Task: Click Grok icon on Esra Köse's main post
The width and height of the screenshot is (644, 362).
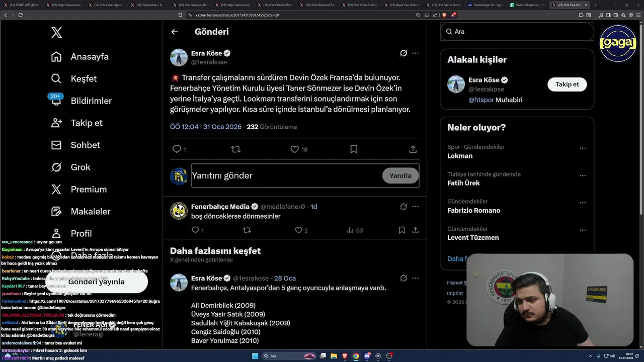Action: pos(404,53)
